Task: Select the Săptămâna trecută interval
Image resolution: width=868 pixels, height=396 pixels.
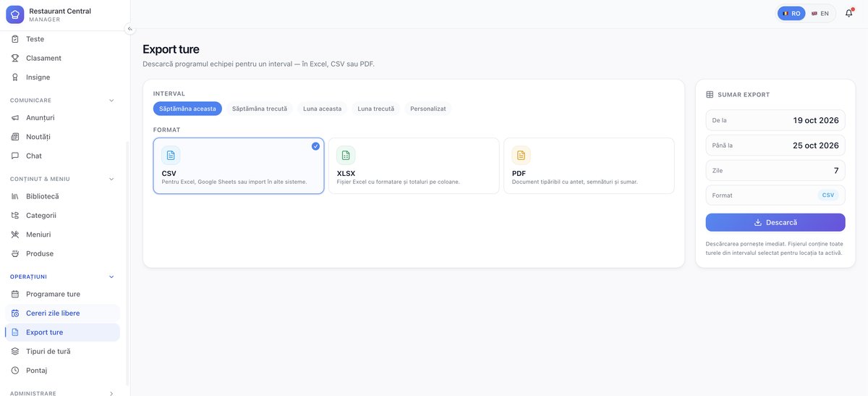Action: [x=260, y=109]
